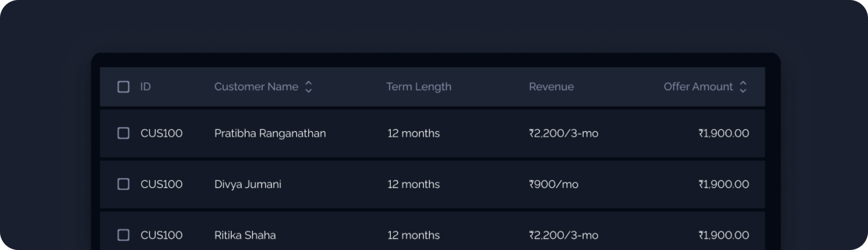Click ₹2,200/3-mo revenue in Pratibha's row
868x250 pixels.
point(563,133)
